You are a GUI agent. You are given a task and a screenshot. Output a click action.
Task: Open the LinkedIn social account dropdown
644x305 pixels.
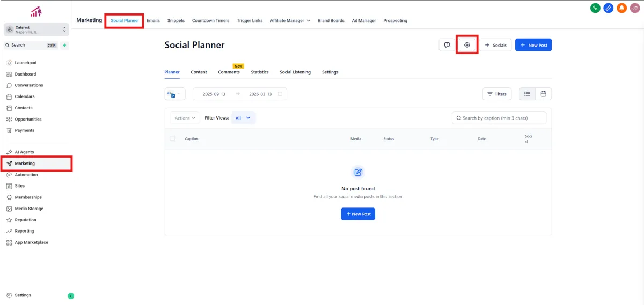(x=175, y=94)
